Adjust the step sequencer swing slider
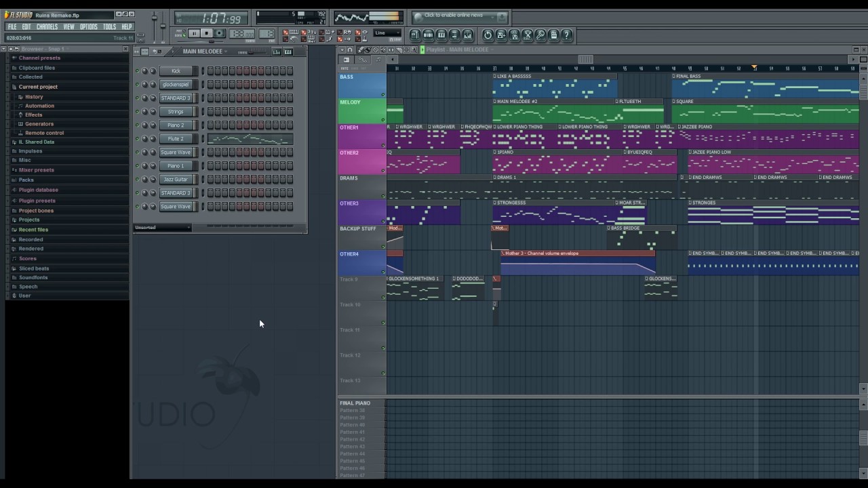 pyautogui.click(x=256, y=52)
